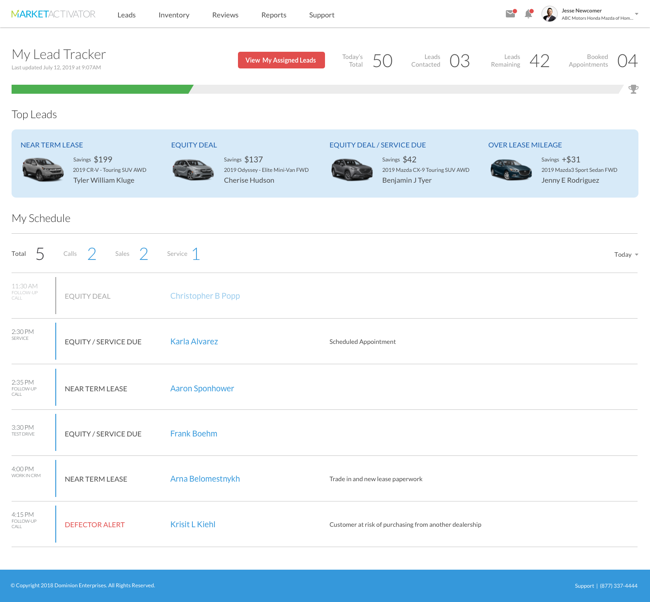Open the Leads menu
Image resolution: width=650 pixels, height=602 pixels.
(x=126, y=15)
